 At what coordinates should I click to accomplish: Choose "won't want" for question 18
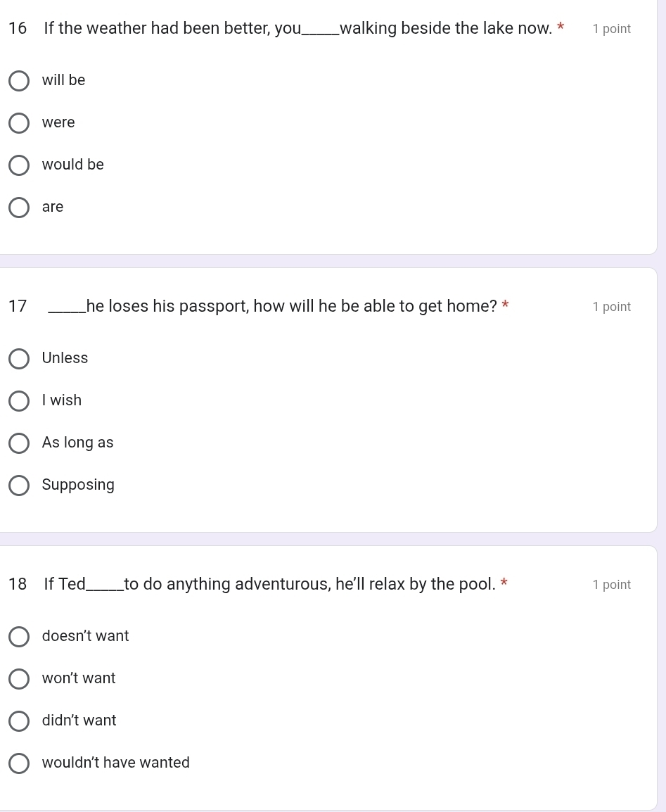[x=19, y=679]
